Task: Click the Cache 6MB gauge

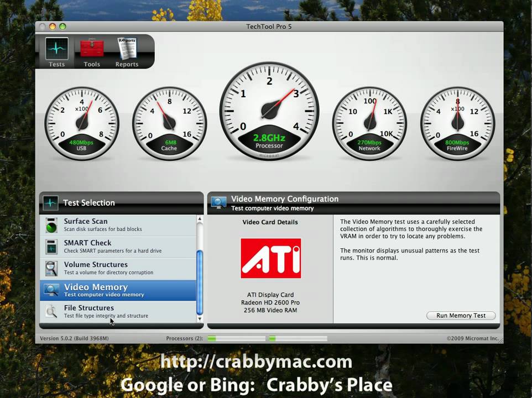Action: point(169,123)
